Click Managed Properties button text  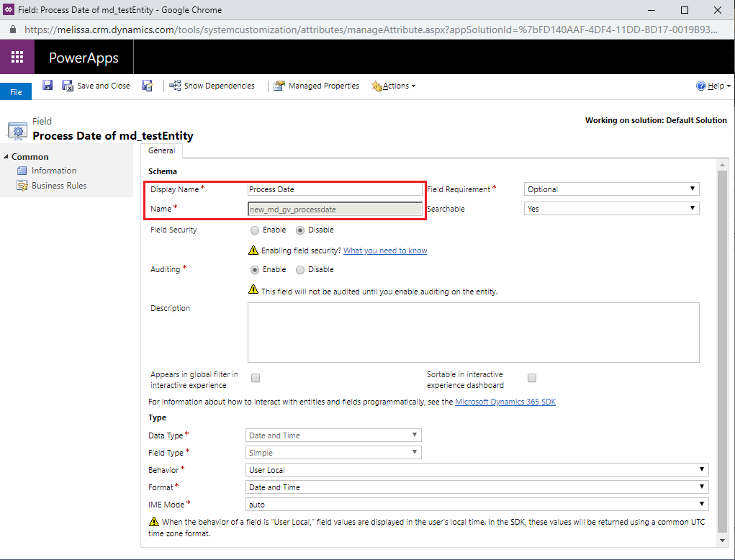tap(324, 86)
